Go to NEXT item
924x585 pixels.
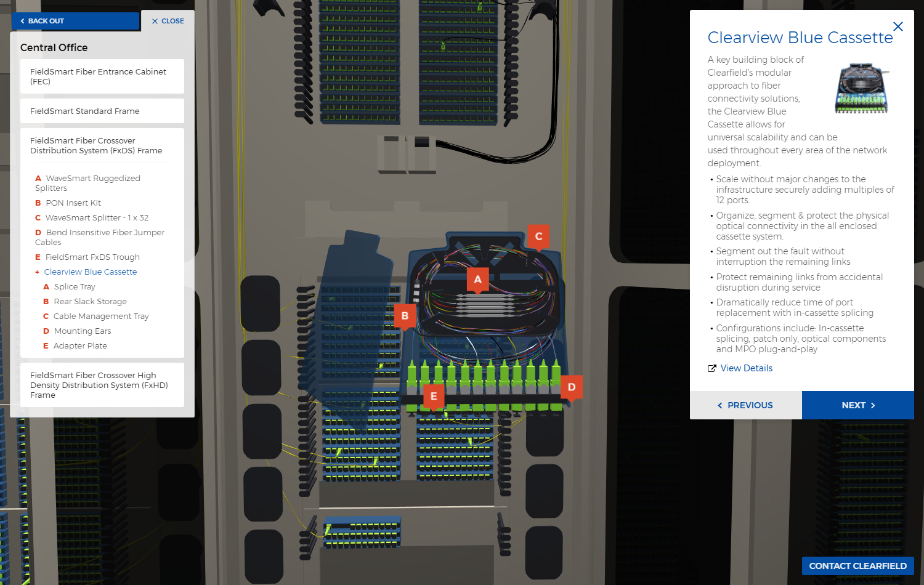[858, 405]
